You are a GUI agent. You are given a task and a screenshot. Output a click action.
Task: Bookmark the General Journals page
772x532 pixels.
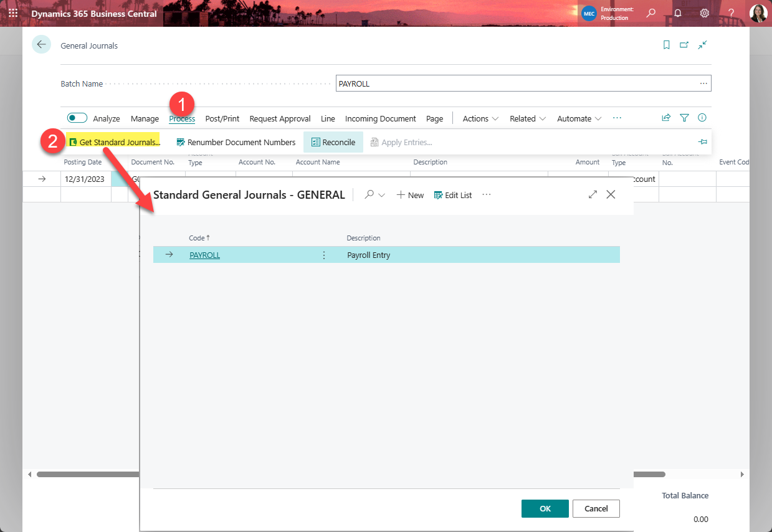pos(667,45)
